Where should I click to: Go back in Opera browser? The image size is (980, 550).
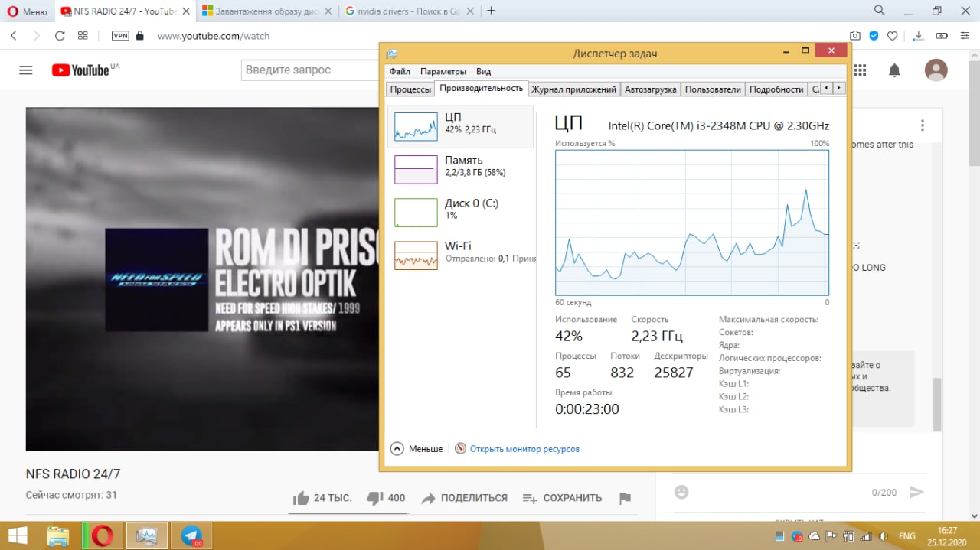14,35
